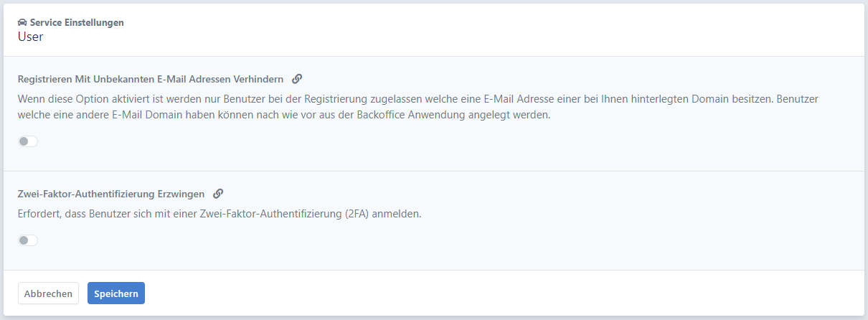Enable the unknown e-mail registration prevention toggle
The image size is (868, 320).
(28, 141)
